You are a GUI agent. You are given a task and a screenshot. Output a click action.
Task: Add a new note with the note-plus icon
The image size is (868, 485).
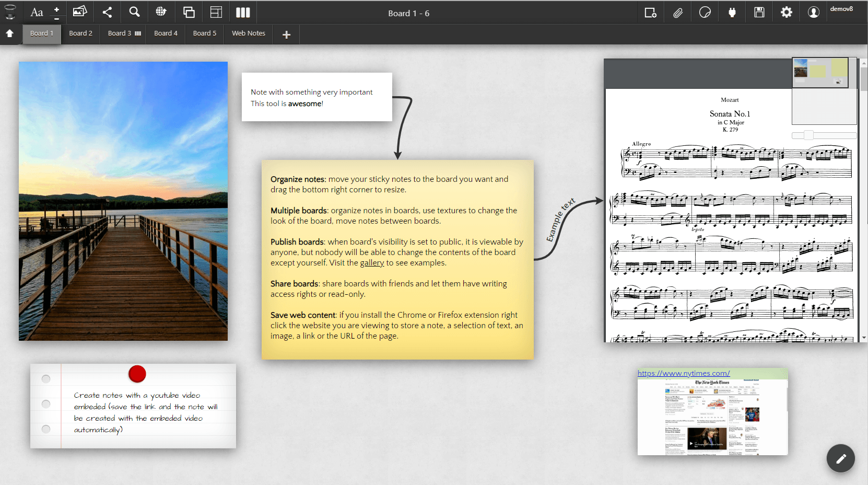click(x=650, y=13)
